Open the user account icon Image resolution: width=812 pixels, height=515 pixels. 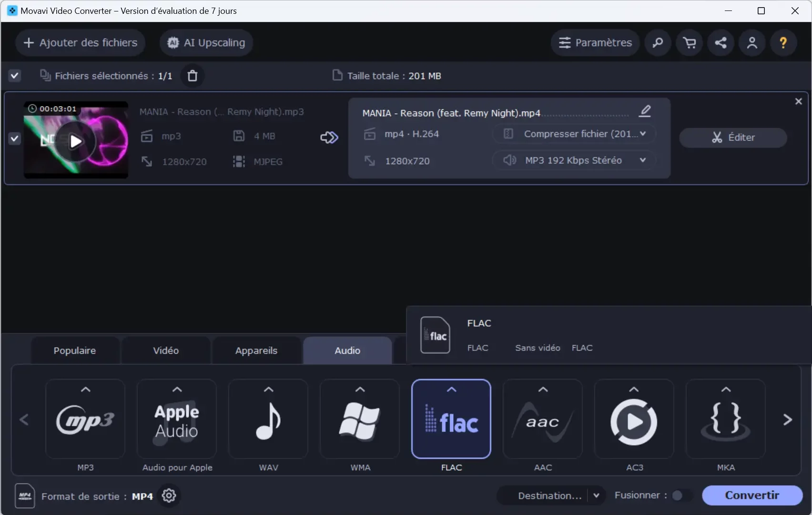point(752,43)
